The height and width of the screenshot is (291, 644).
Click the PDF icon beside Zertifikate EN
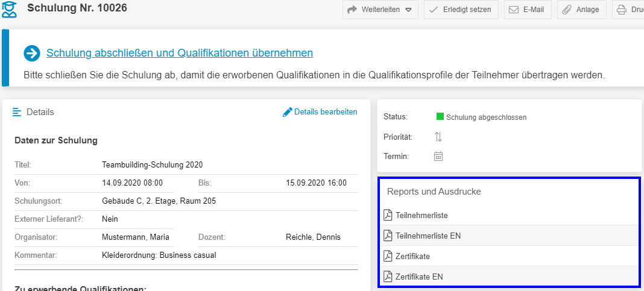(x=388, y=277)
